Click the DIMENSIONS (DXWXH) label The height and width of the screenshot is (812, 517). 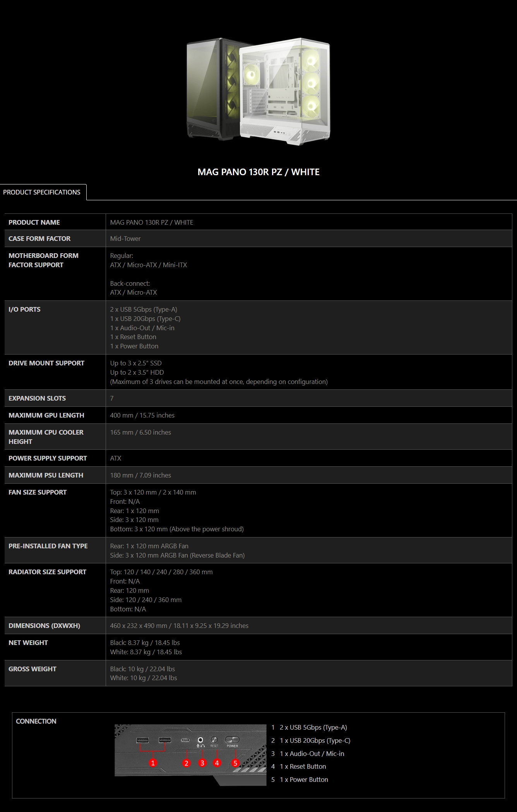click(x=44, y=626)
